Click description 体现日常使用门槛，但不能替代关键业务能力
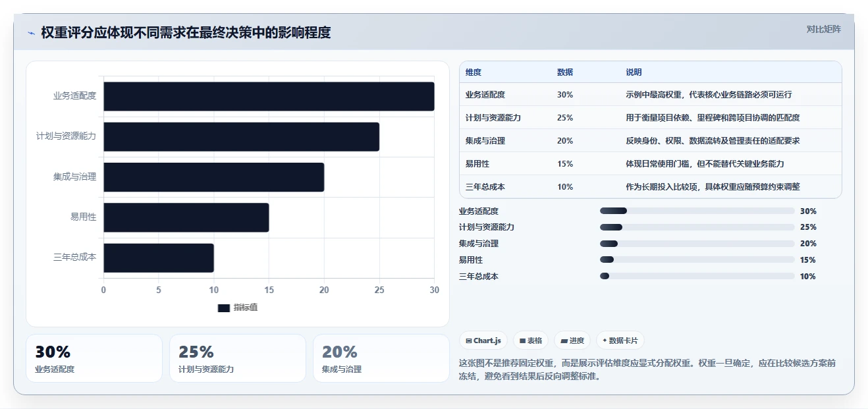 coord(705,164)
